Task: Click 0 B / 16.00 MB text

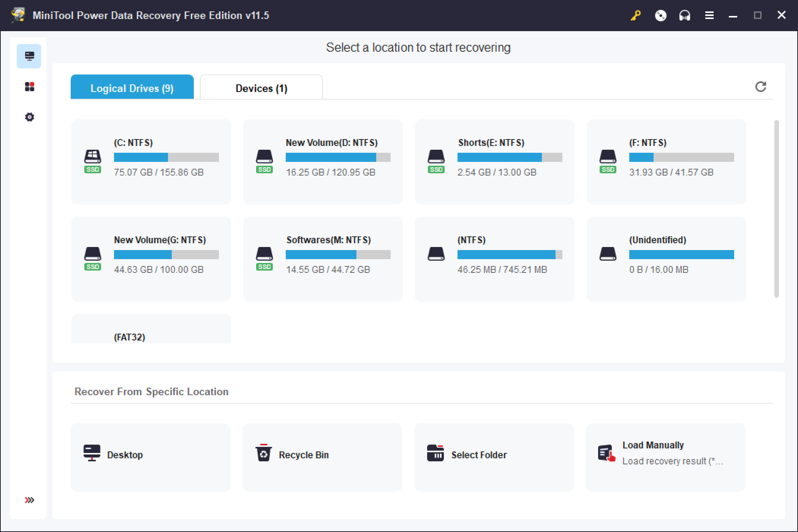Action: (659, 269)
